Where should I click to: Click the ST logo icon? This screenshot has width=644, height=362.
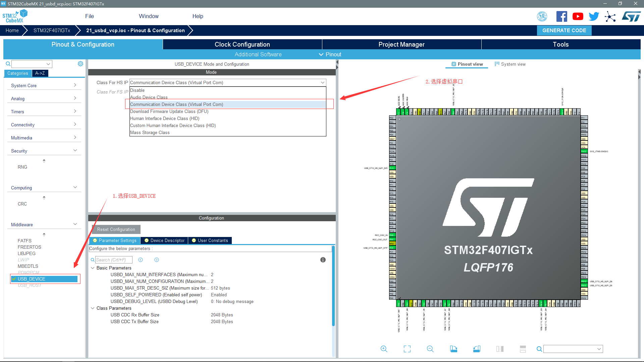(x=631, y=16)
